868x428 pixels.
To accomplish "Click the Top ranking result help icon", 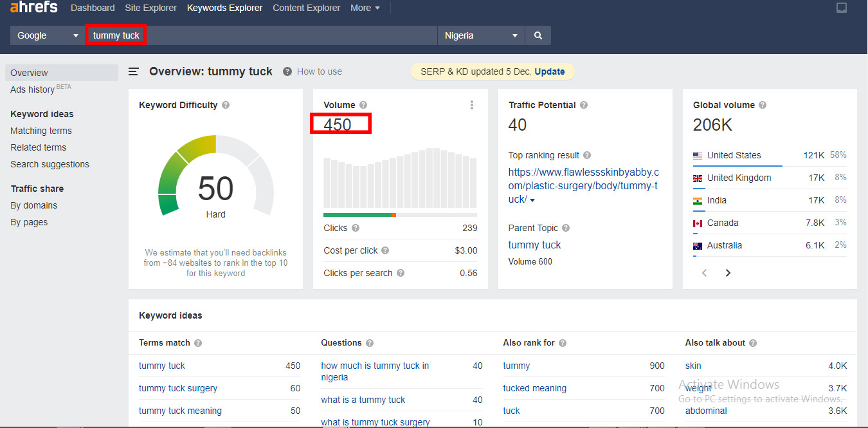I will click(587, 155).
